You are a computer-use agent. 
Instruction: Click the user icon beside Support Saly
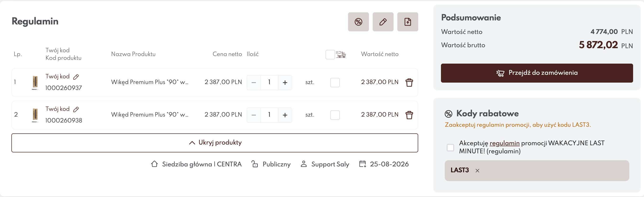[x=304, y=164]
